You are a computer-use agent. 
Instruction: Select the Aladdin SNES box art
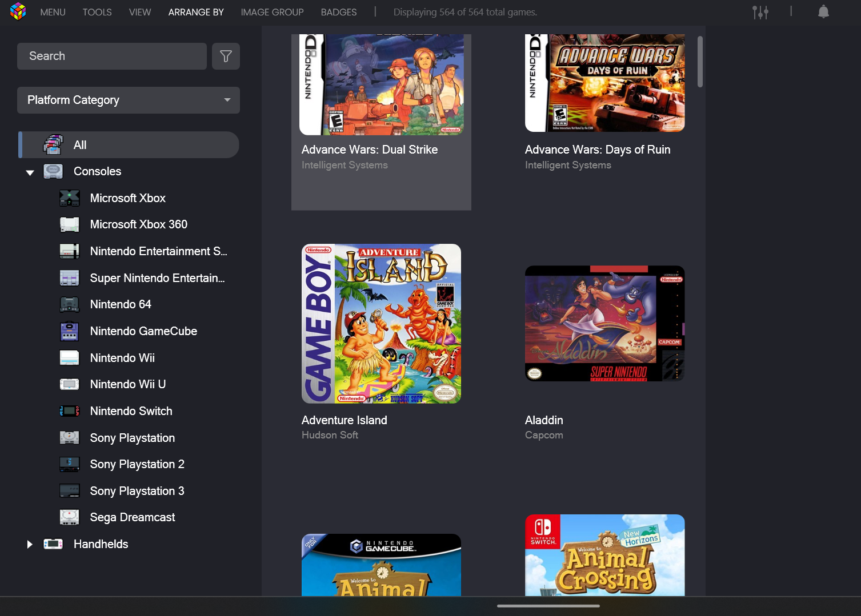click(605, 324)
